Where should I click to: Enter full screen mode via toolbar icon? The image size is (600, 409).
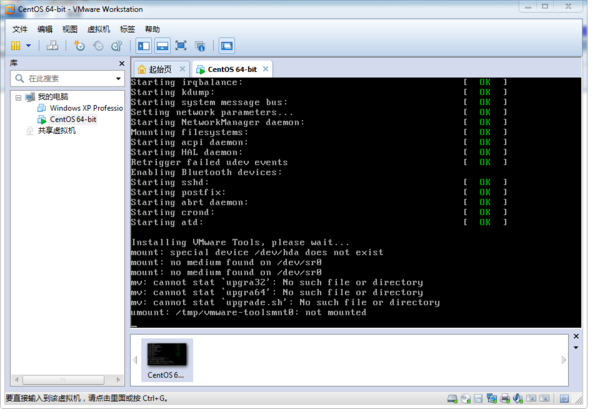pos(181,46)
